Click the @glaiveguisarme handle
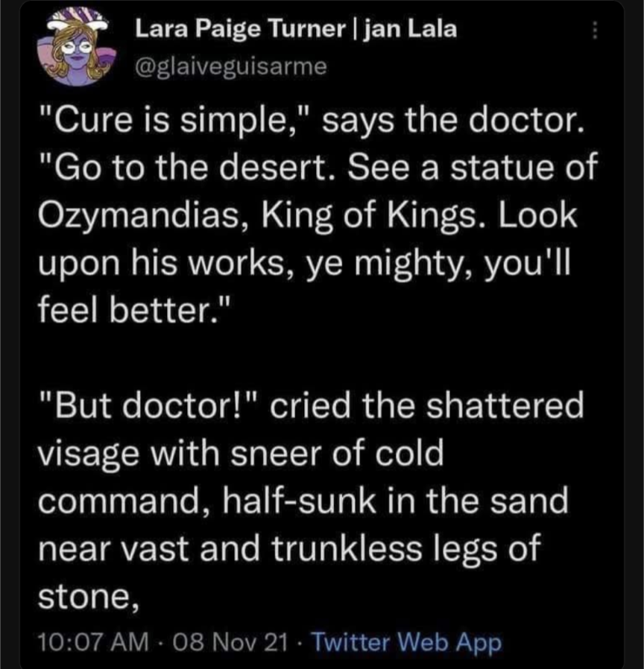This screenshot has width=644, height=669. [x=230, y=66]
